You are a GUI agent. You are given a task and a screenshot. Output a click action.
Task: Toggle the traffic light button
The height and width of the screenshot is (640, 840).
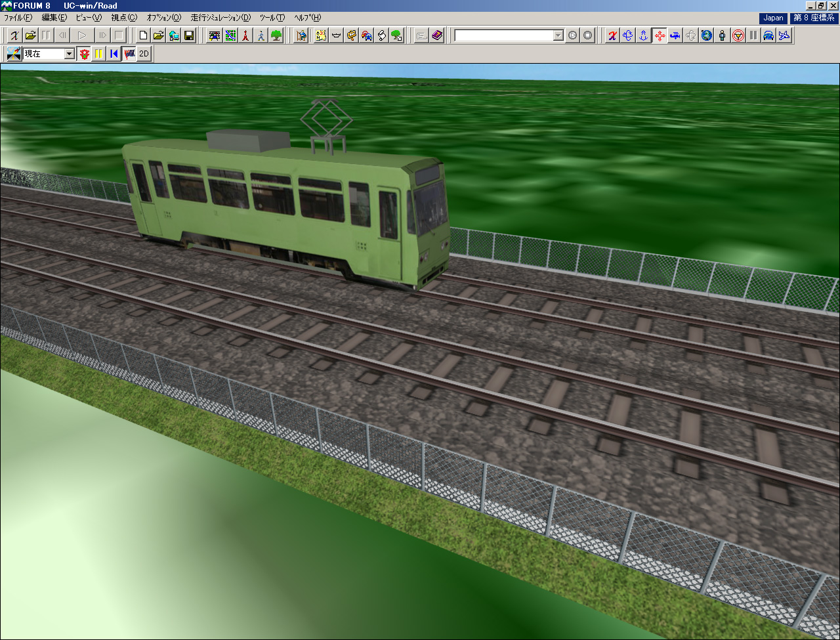pyautogui.click(x=84, y=54)
